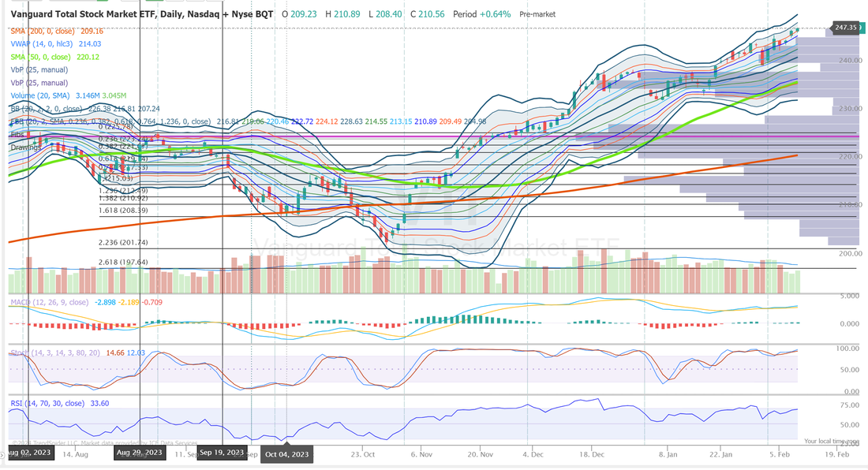Click the RSI 75.00 axis label

850,405
